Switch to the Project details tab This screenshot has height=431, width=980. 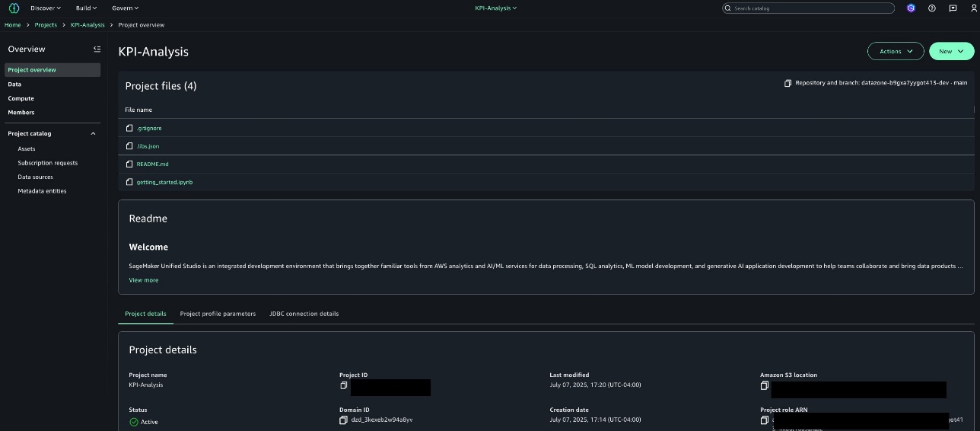[x=145, y=314]
